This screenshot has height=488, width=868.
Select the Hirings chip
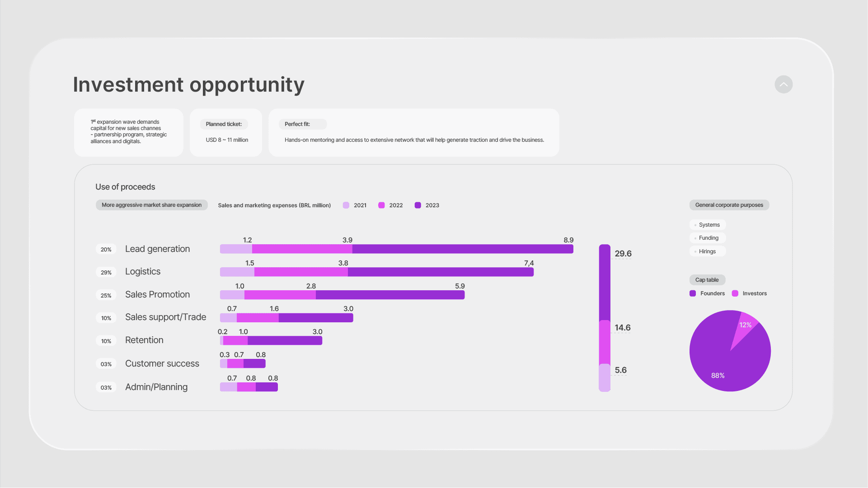pyautogui.click(x=708, y=251)
